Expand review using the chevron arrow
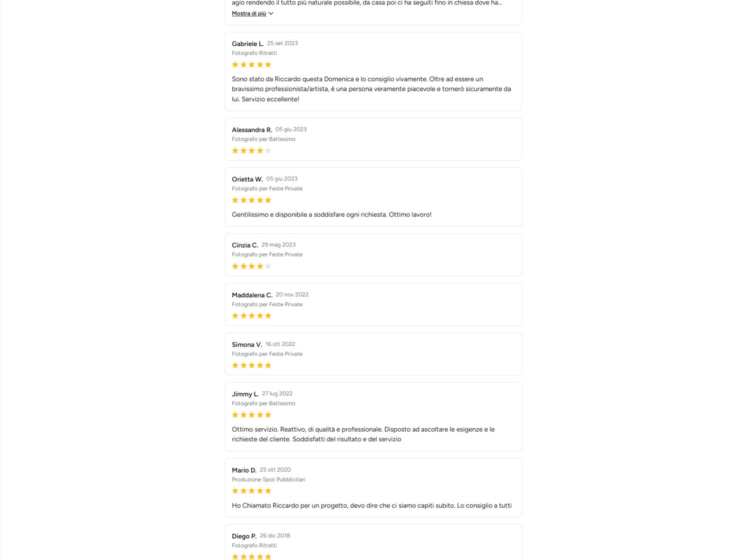Screen dimensions: 747x560 271,13
